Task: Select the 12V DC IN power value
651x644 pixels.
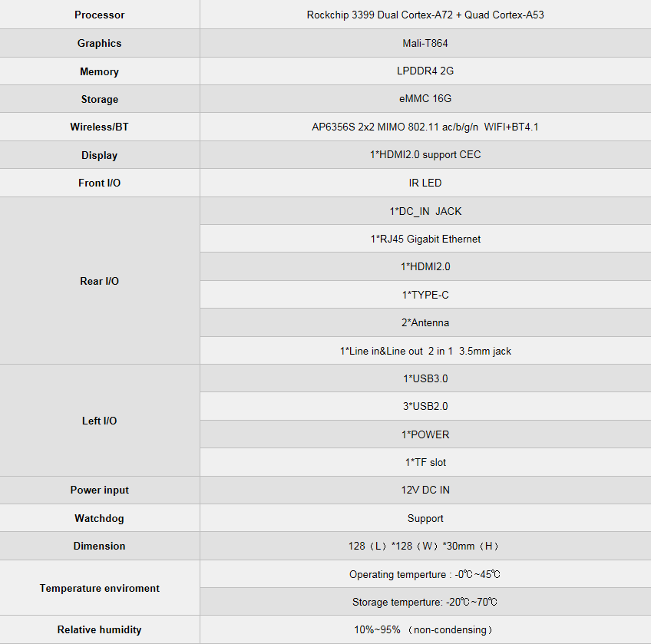Action: coord(425,490)
